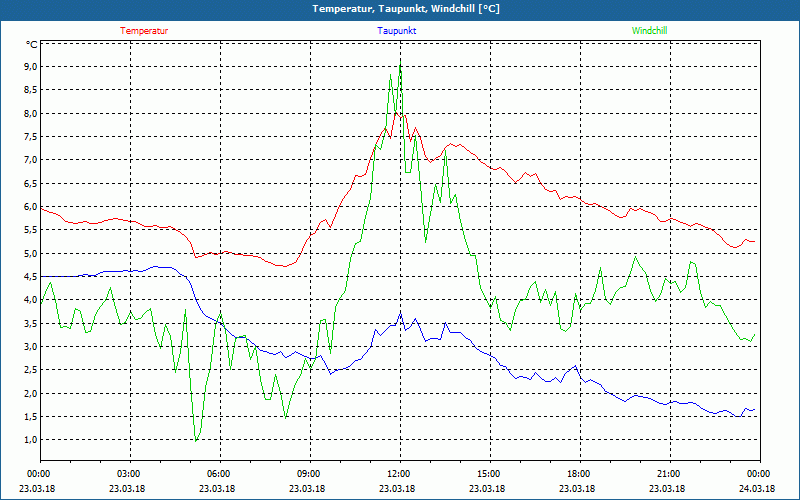Click the 06:00 time axis label
This screenshot has width=800, height=500.
[219, 474]
